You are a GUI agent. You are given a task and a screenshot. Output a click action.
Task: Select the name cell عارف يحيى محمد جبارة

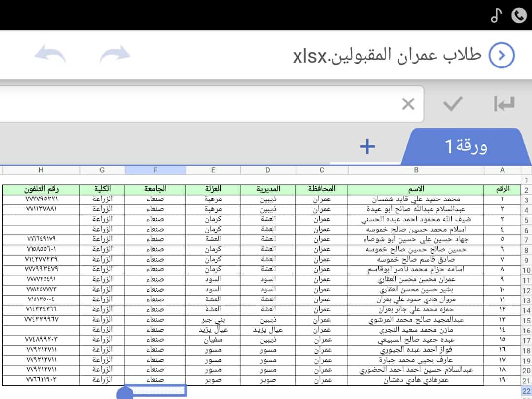[416, 360]
